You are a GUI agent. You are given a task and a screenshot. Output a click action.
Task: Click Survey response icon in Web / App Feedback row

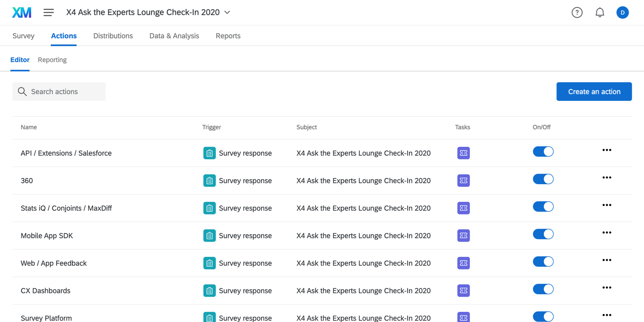click(209, 263)
